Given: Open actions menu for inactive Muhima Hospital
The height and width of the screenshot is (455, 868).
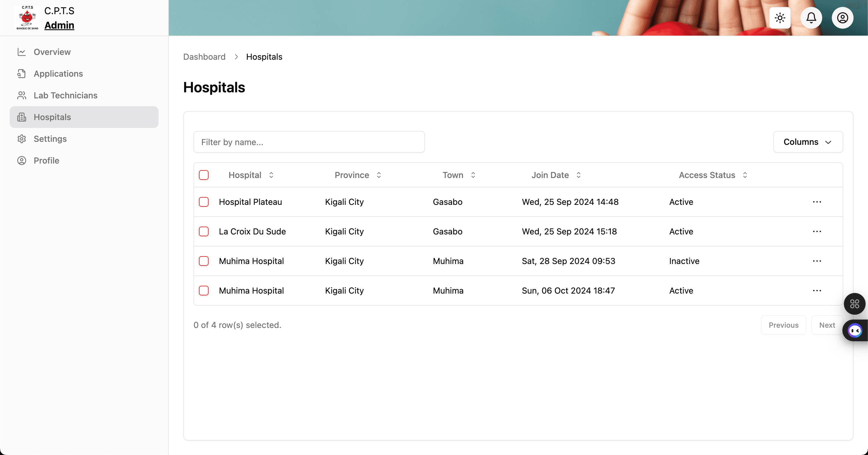Looking at the screenshot, I should coord(817,261).
